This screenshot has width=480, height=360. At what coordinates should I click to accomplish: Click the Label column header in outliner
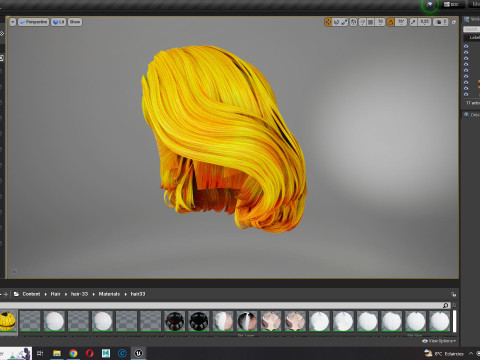click(x=474, y=37)
